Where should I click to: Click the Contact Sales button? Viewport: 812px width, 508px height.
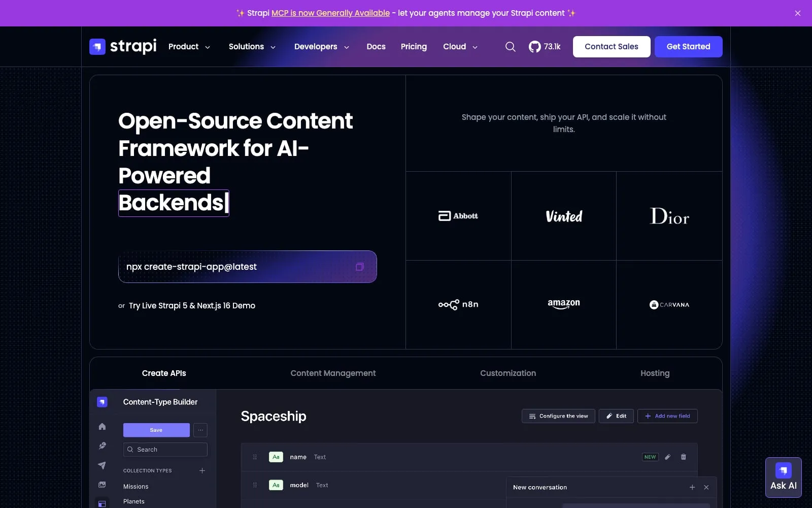pos(612,47)
